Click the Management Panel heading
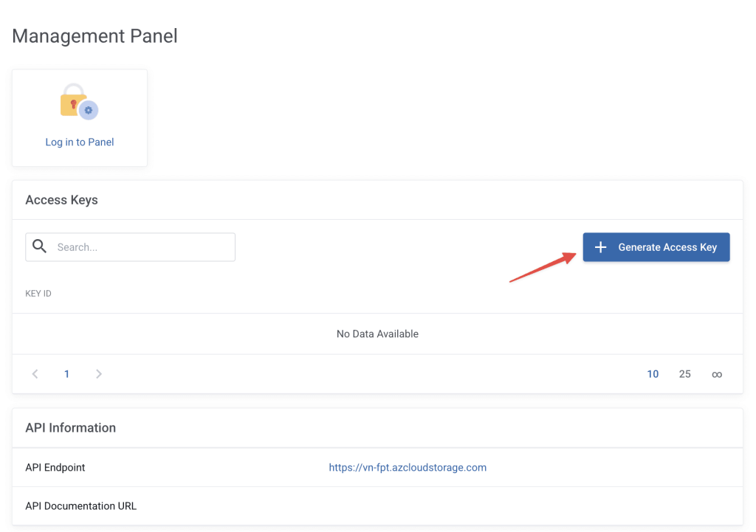The height and width of the screenshot is (532, 756). (x=94, y=35)
